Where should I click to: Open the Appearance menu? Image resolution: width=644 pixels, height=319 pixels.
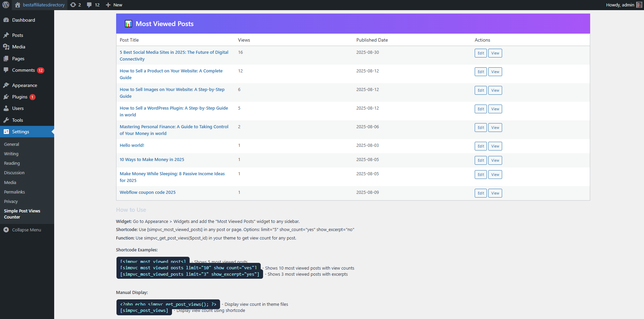(x=24, y=85)
